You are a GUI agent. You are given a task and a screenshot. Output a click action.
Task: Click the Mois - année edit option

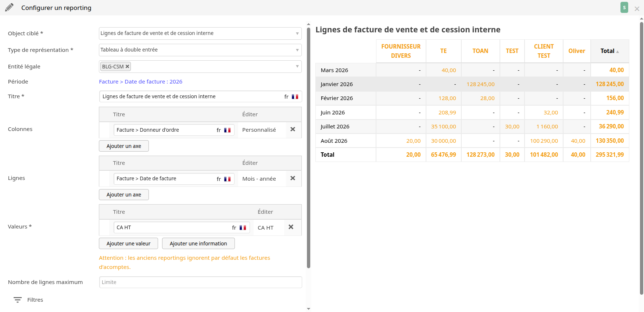(x=259, y=179)
